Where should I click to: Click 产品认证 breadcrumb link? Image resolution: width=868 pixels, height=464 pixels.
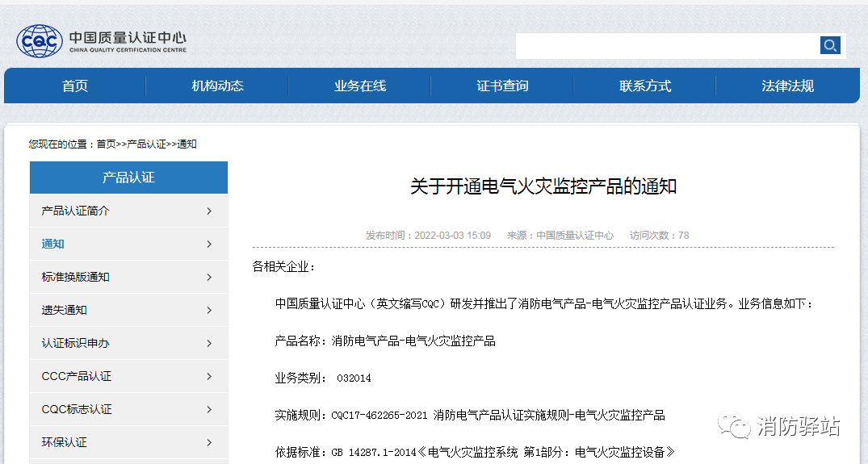click(146, 144)
